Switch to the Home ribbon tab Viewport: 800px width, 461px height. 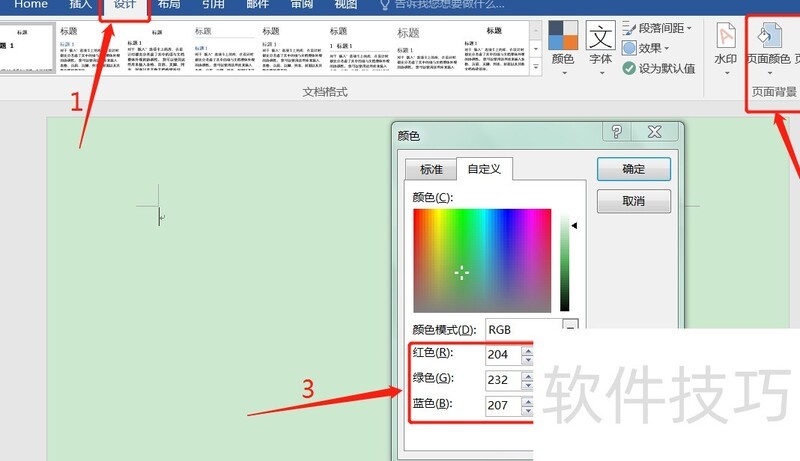click(x=31, y=5)
